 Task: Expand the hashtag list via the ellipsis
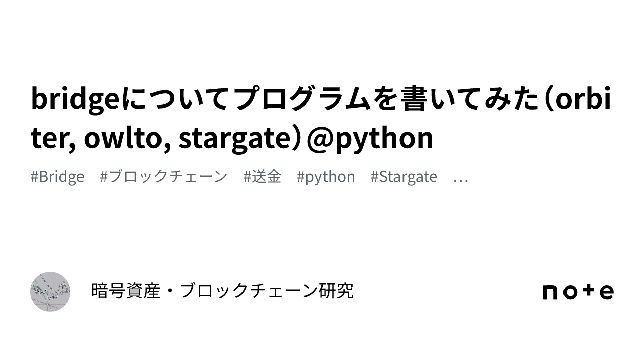point(461,177)
